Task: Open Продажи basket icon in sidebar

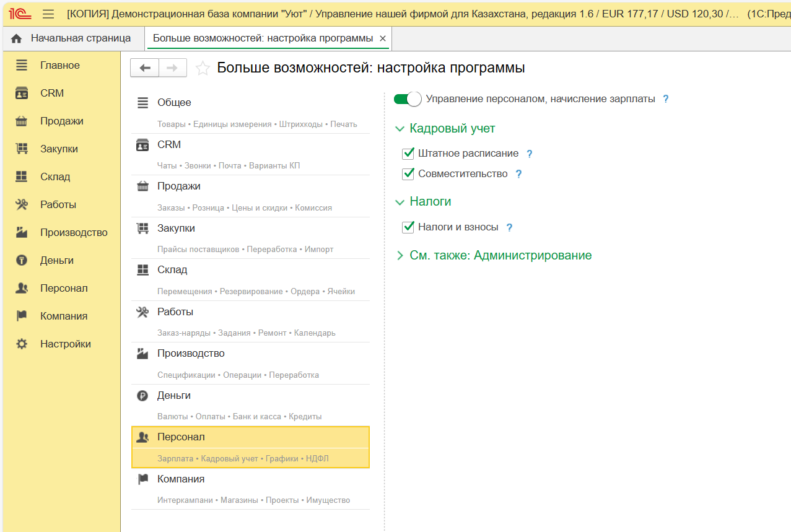Action: [22, 121]
